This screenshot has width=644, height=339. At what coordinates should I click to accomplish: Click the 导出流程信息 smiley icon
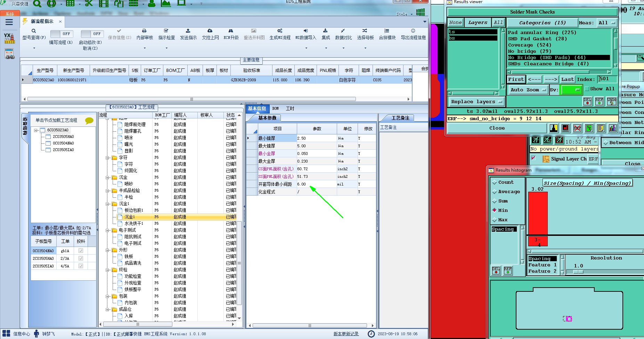point(413,31)
